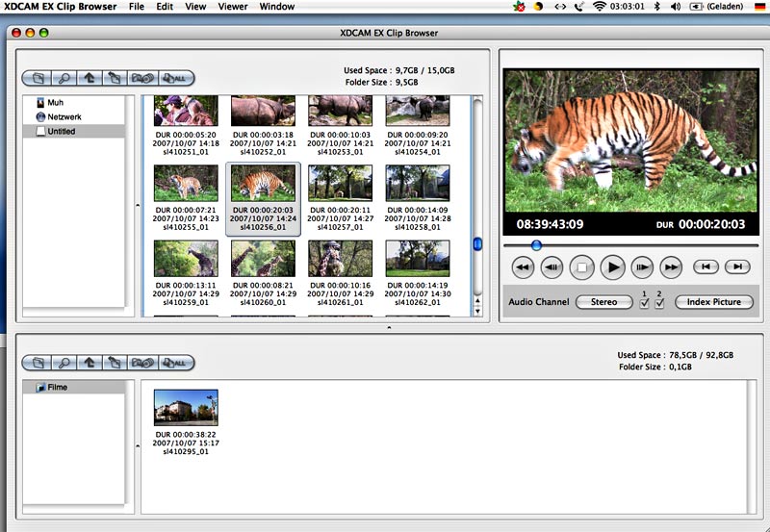Step one frame backward
This screenshot has height=532, width=770.
click(552, 266)
